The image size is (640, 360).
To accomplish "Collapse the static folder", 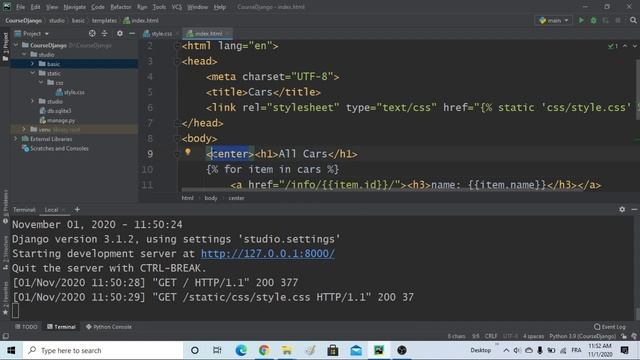I will [x=32, y=73].
